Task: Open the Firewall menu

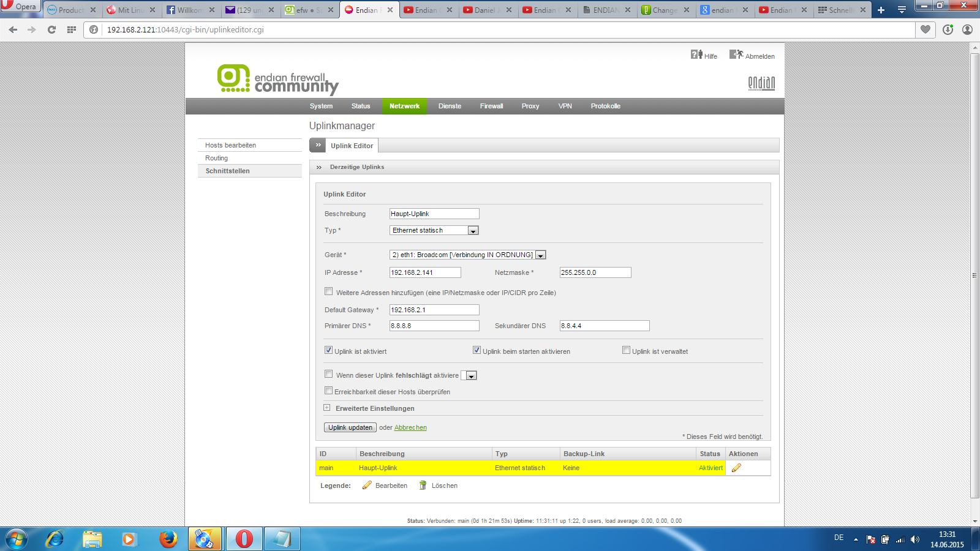Action: coord(491,106)
